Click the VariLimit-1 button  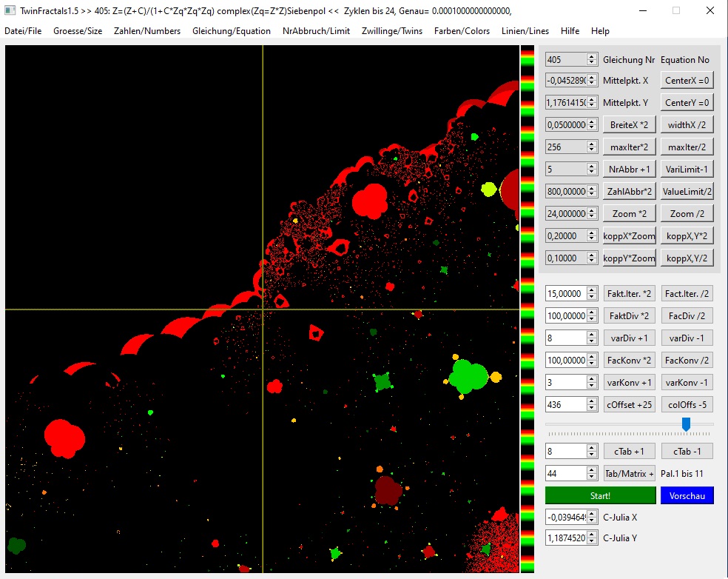point(687,169)
